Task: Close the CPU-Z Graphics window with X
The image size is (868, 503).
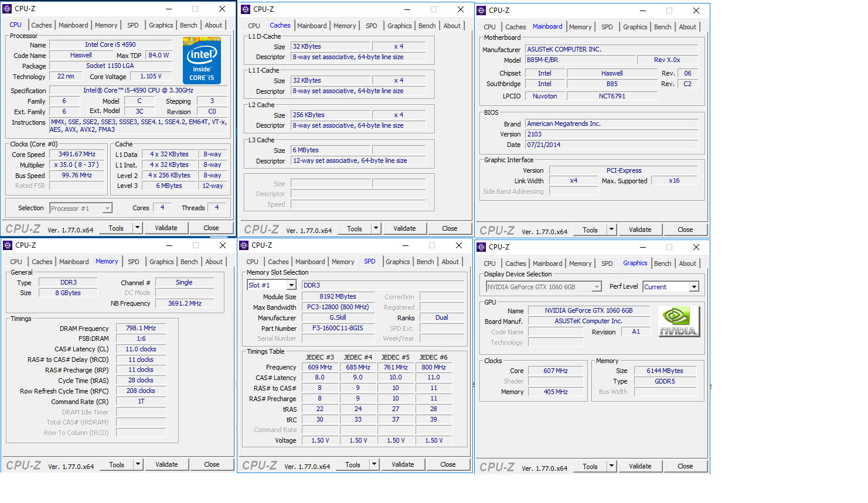Action: tap(696, 247)
